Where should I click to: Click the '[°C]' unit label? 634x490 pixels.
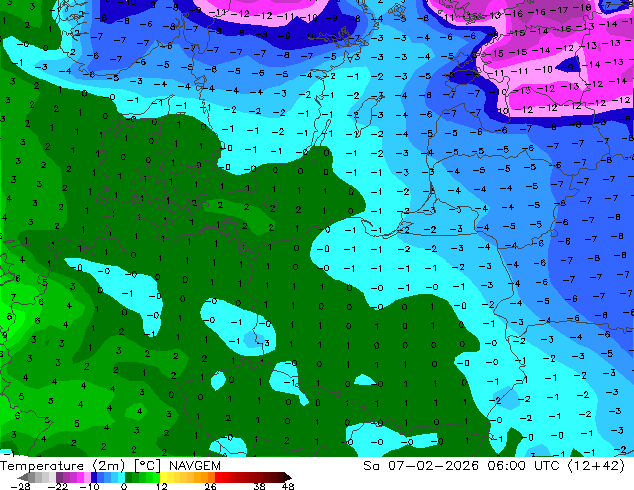click(x=147, y=466)
